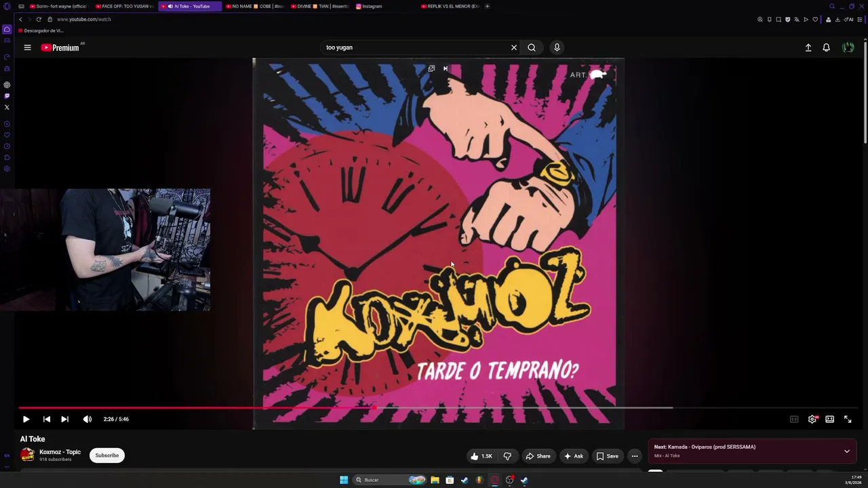Open the browser easy setup menu
Image resolution: width=868 pixels, height=488 pixels.
click(x=860, y=19)
